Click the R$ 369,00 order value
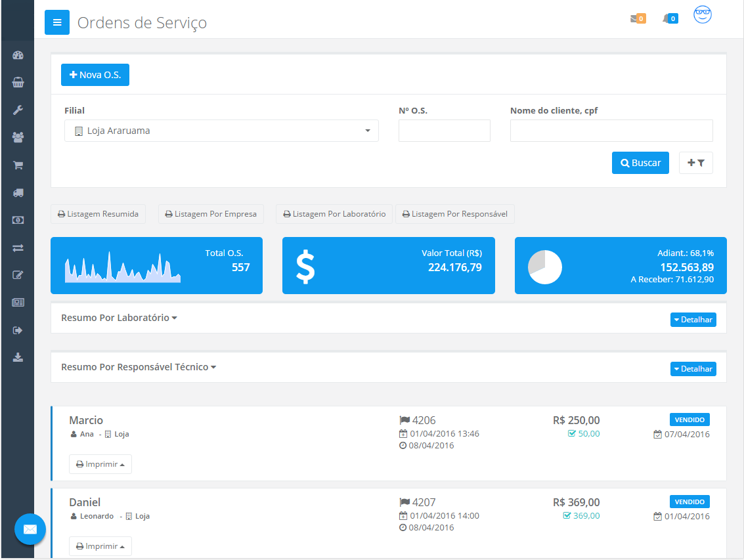The image size is (744, 560). tap(576, 503)
